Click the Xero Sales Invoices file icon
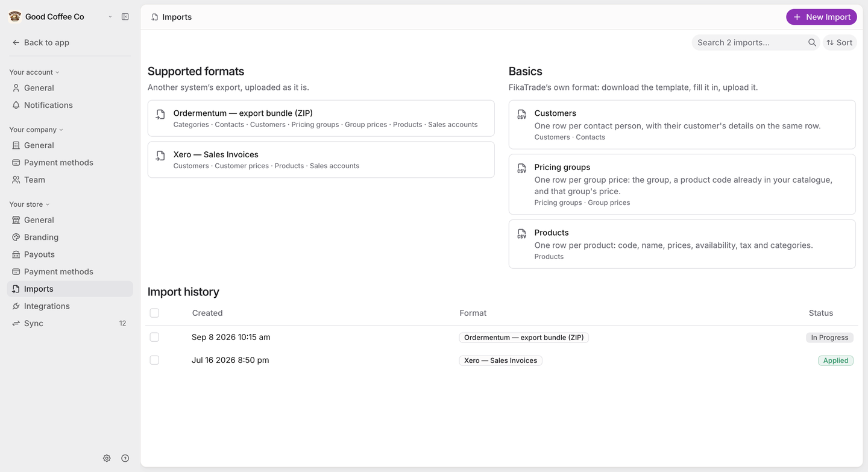 (160, 156)
